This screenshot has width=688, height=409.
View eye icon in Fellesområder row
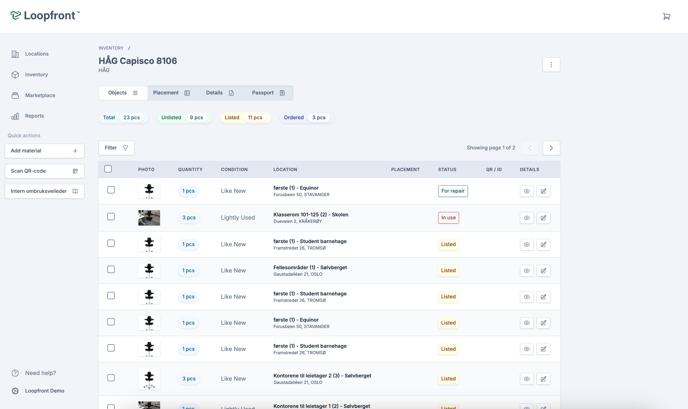click(527, 271)
